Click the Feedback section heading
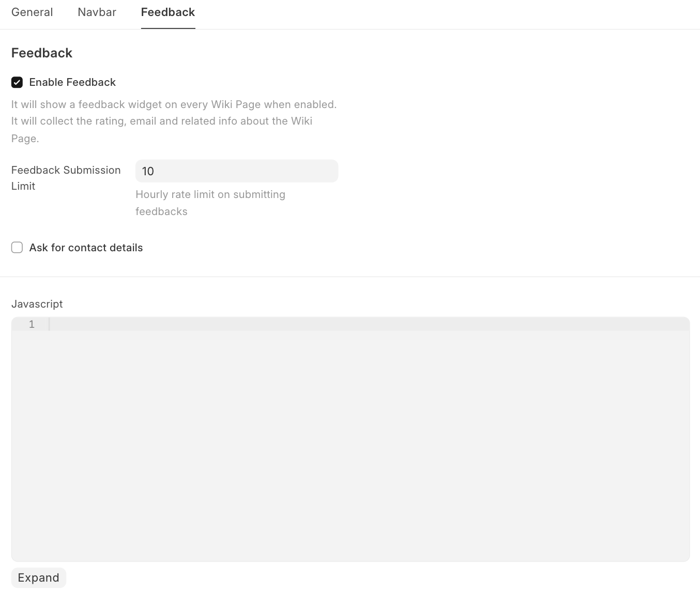 (x=42, y=53)
